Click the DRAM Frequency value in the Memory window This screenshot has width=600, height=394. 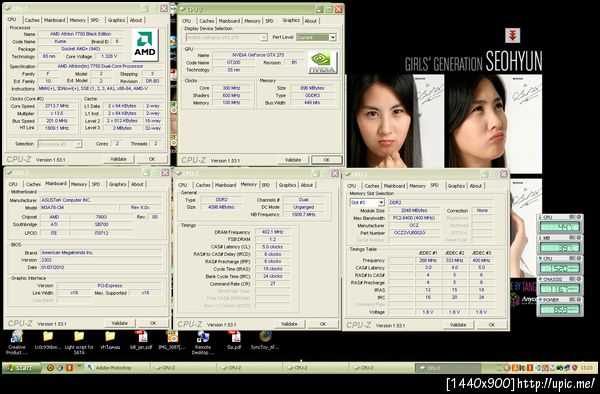click(272, 232)
